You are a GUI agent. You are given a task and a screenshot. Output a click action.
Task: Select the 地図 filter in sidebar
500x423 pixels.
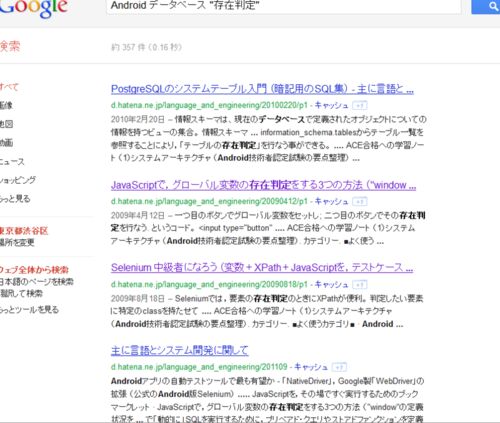click(x=6, y=124)
